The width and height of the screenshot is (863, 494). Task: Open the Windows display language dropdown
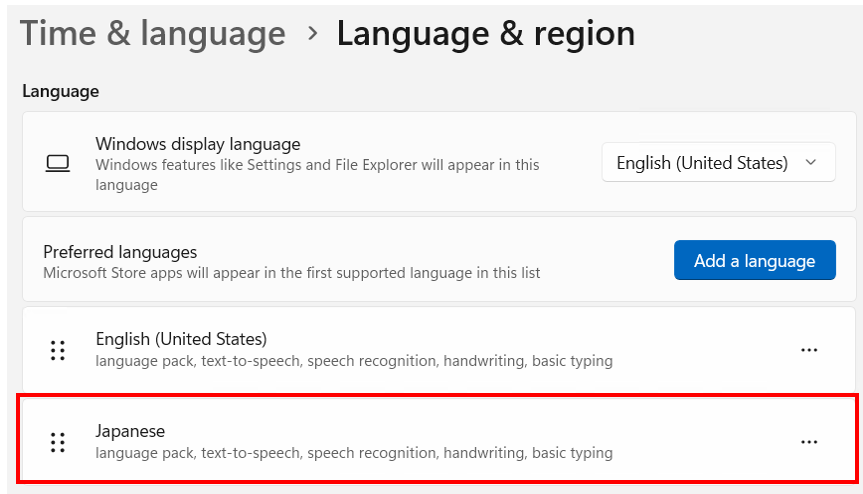[x=718, y=162]
